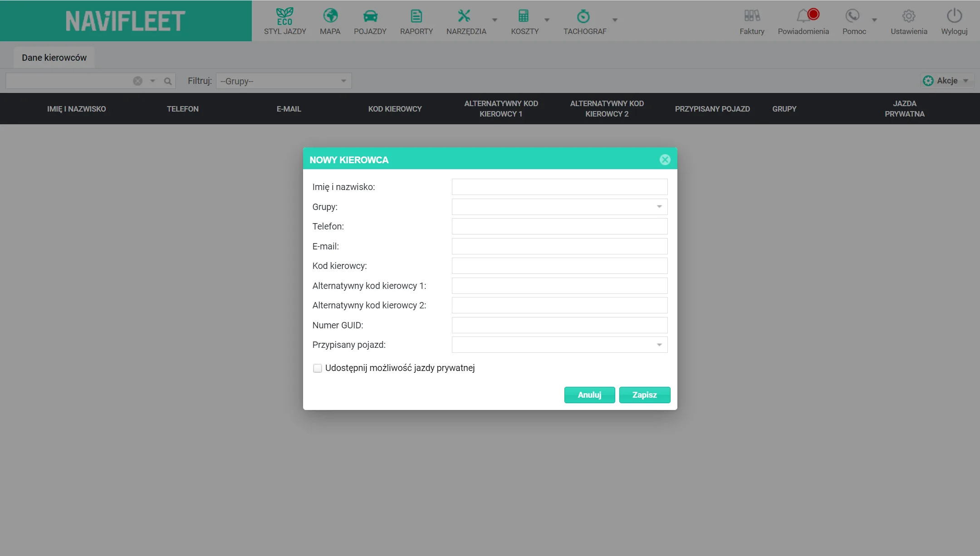Open the Przypisany pojazd dropdown
This screenshot has width=980, height=556.
[559, 345]
